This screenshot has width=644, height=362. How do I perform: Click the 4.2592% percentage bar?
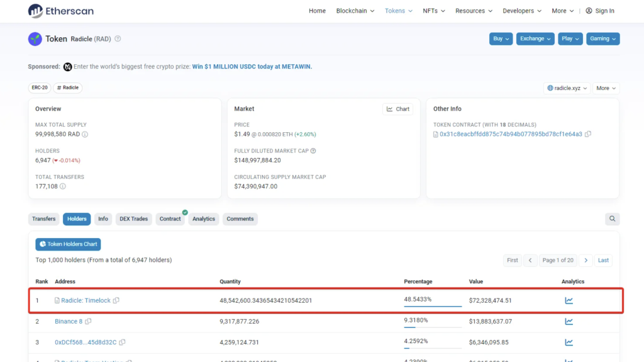coord(433,348)
